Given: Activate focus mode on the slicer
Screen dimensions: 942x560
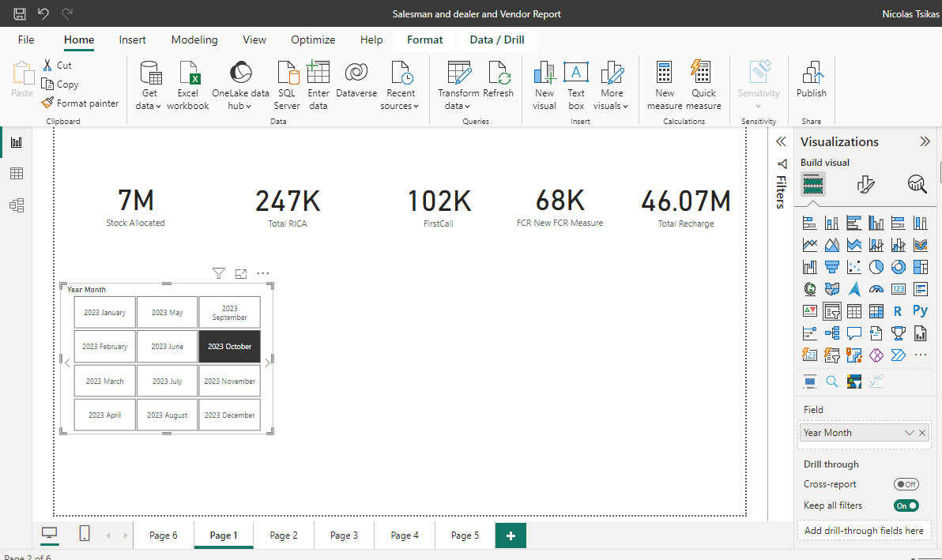Looking at the screenshot, I should coord(241,274).
